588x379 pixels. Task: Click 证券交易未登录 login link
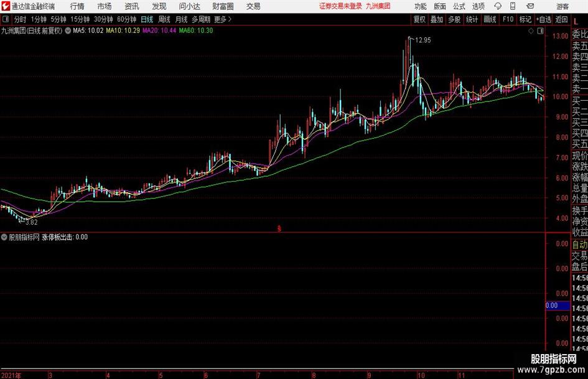coord(340,6)
